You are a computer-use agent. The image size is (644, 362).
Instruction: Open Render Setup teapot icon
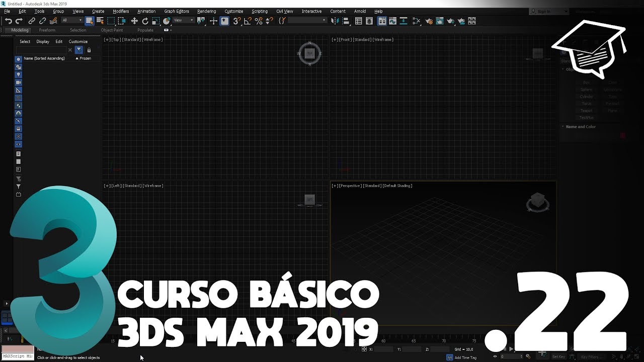(x=429, y=21)
